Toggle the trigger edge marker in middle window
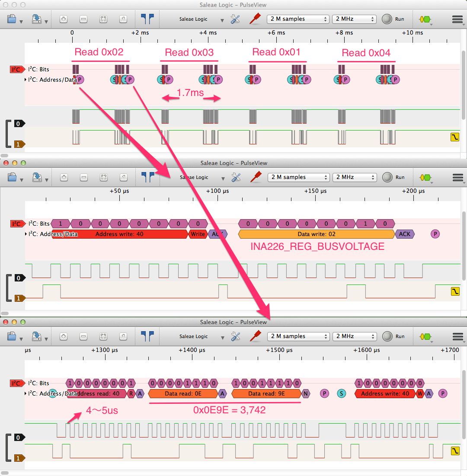This screenshot has height=476, width=467. pyautogui.click(x=454, y=291)
